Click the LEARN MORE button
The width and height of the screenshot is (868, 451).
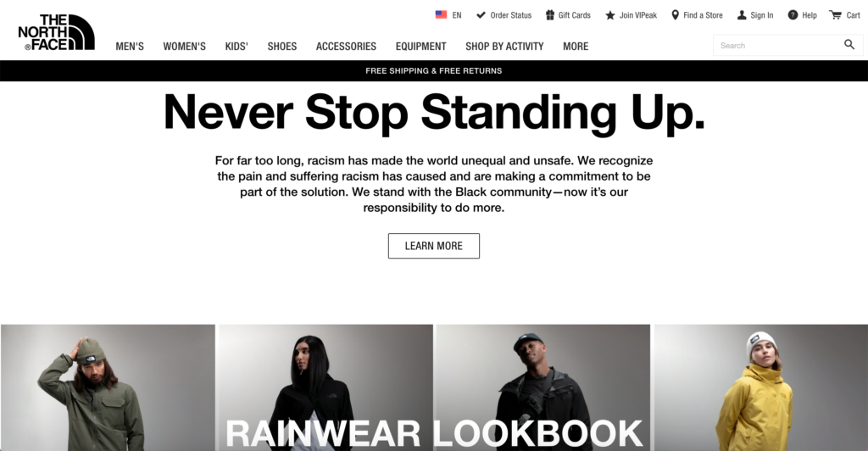tap(433, 246)
